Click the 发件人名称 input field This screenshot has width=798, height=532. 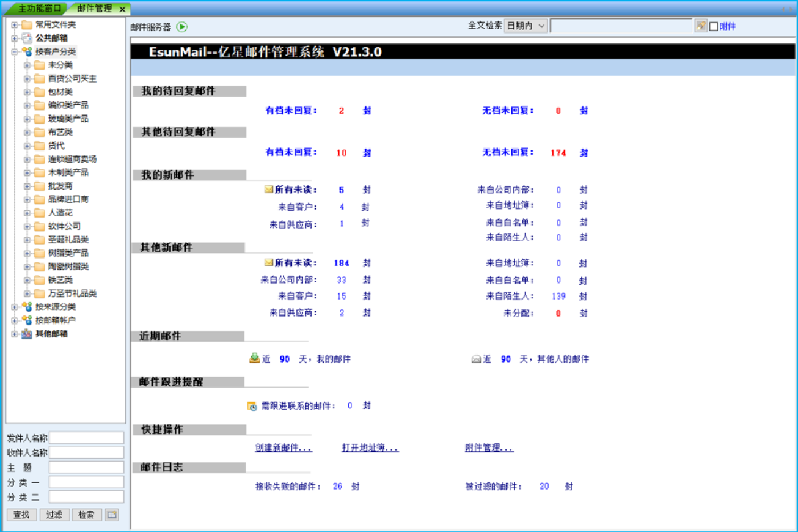[x=86, y=438]
